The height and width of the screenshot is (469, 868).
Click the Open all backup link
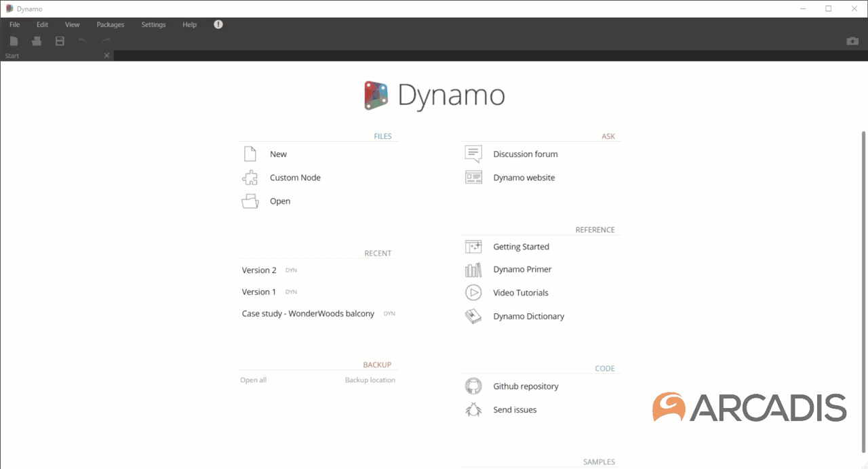(x=253, y=380)
